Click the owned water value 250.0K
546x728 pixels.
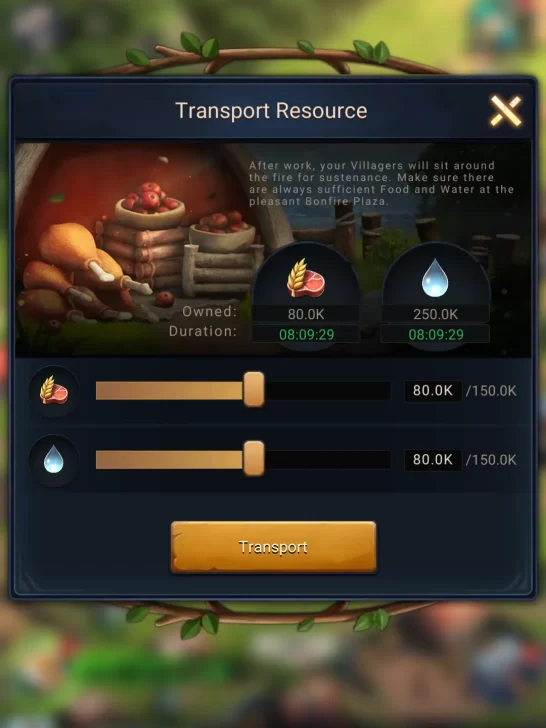(436, 314)
